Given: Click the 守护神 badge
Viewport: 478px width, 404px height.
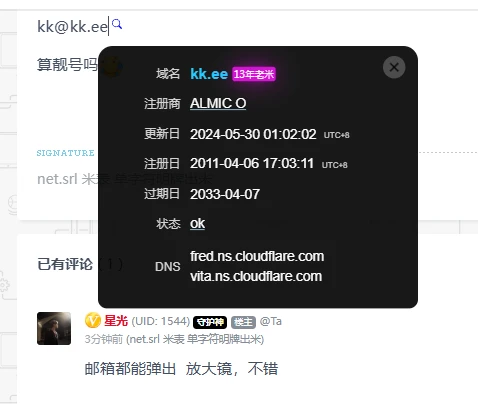Looking at the screenshot, I should [210, 322].
